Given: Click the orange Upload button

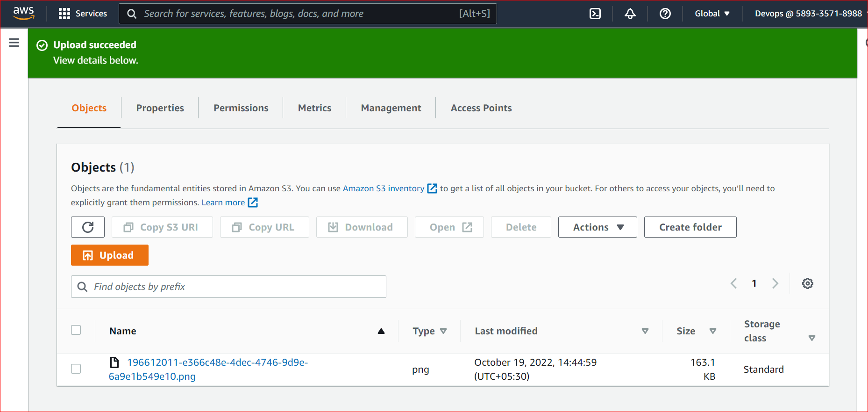Looking at the screenshot, I should 110,255.
